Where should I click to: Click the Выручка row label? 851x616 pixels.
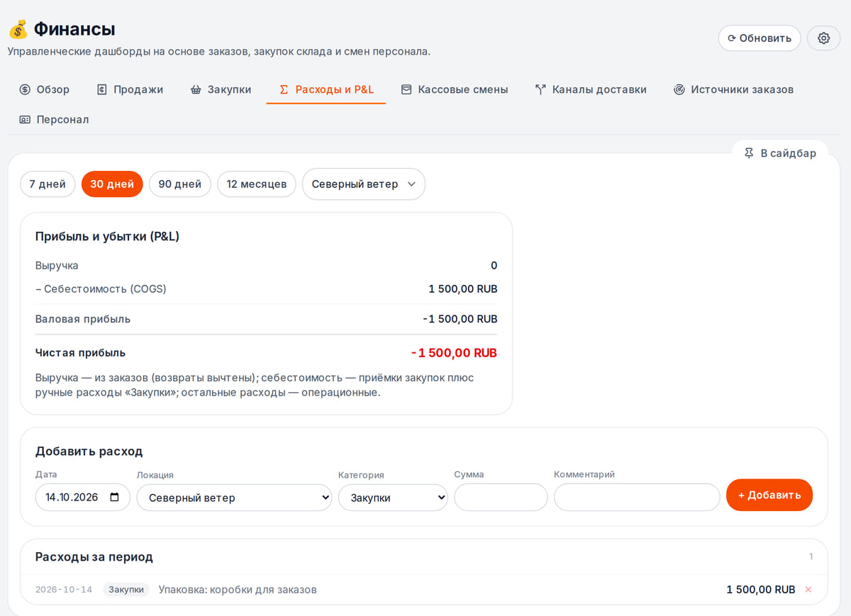click(57, 266)
